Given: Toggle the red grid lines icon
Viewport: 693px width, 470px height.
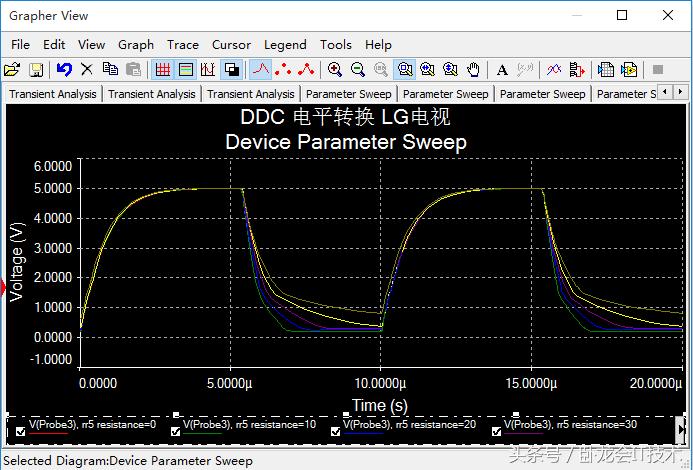Looking at the screenshot, I should pyautogui.click(x=163, y=69).
